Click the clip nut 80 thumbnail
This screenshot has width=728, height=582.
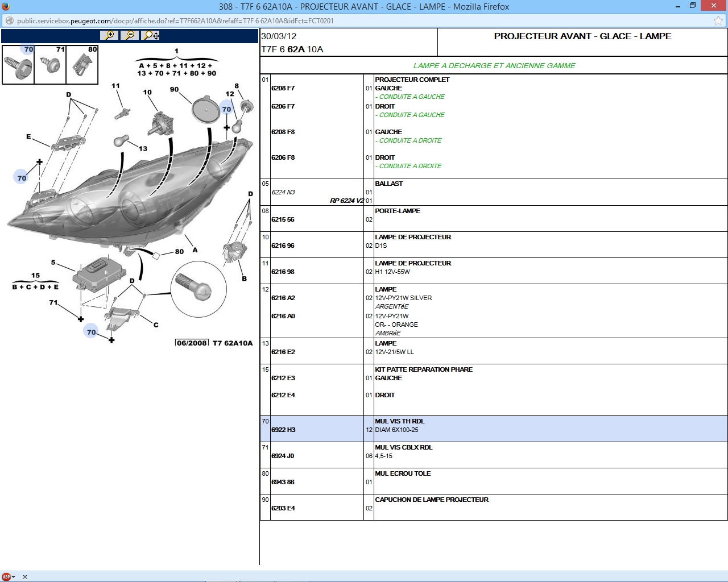coord(82,65)
